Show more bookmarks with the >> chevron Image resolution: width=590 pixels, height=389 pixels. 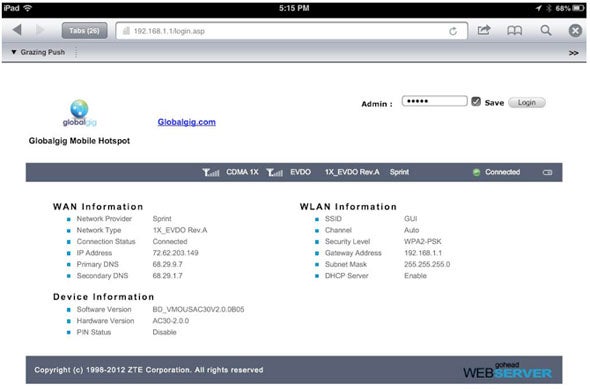[573, 53]
